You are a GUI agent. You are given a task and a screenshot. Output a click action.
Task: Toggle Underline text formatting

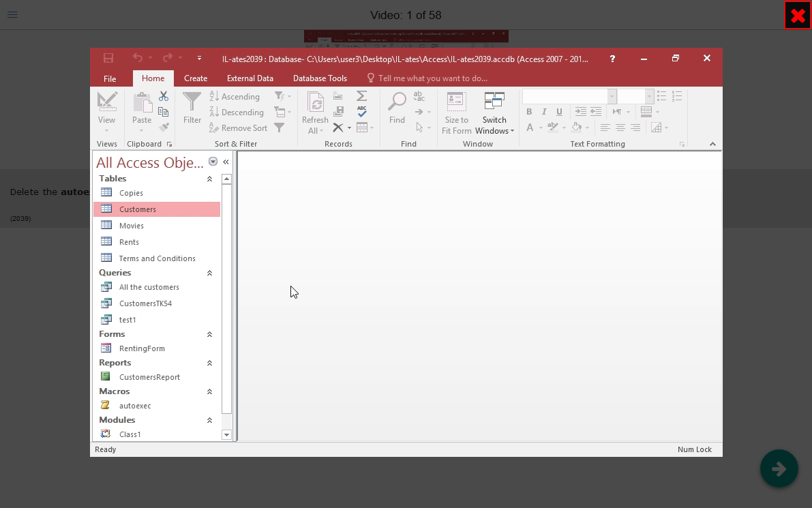point(559,112)
